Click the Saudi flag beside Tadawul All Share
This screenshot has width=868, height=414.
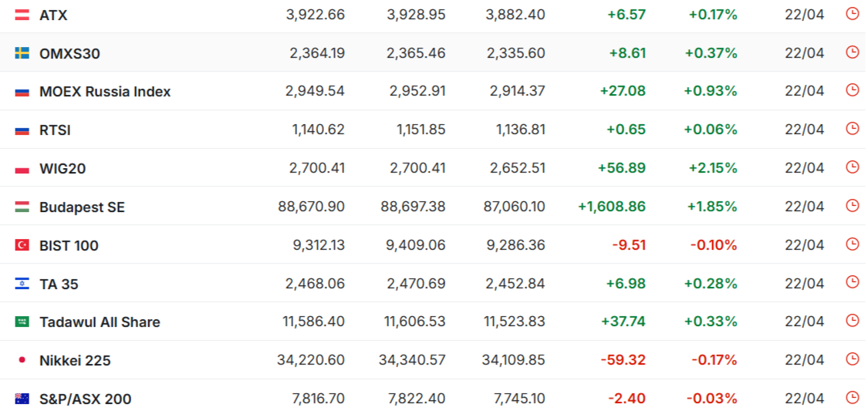point(22,321)
